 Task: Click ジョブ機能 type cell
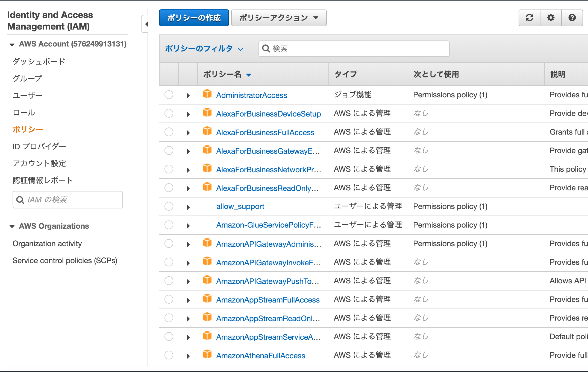[x=353, y=95]
